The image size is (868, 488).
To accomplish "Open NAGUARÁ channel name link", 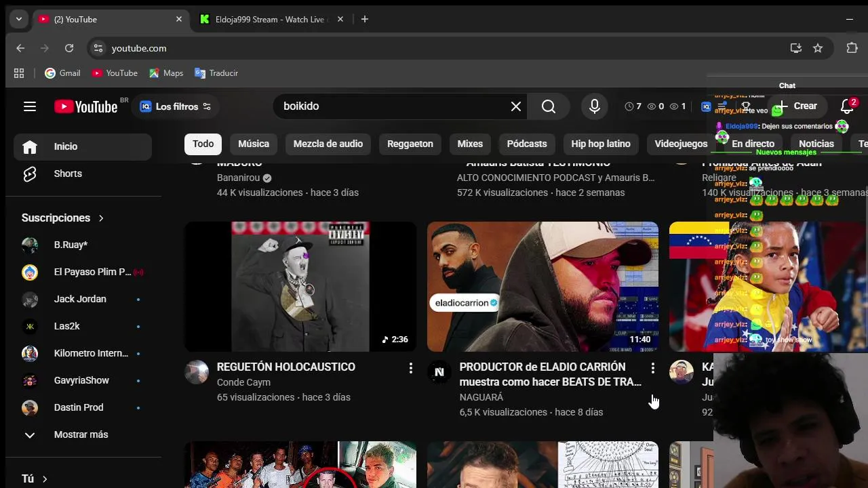I will tap(481, 397).
